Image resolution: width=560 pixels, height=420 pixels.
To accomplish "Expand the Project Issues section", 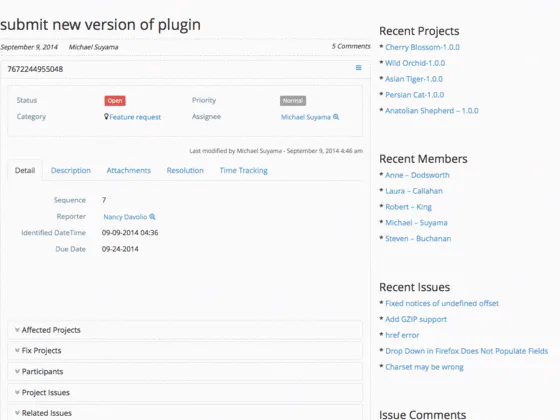I will click(x=185, y=392).
